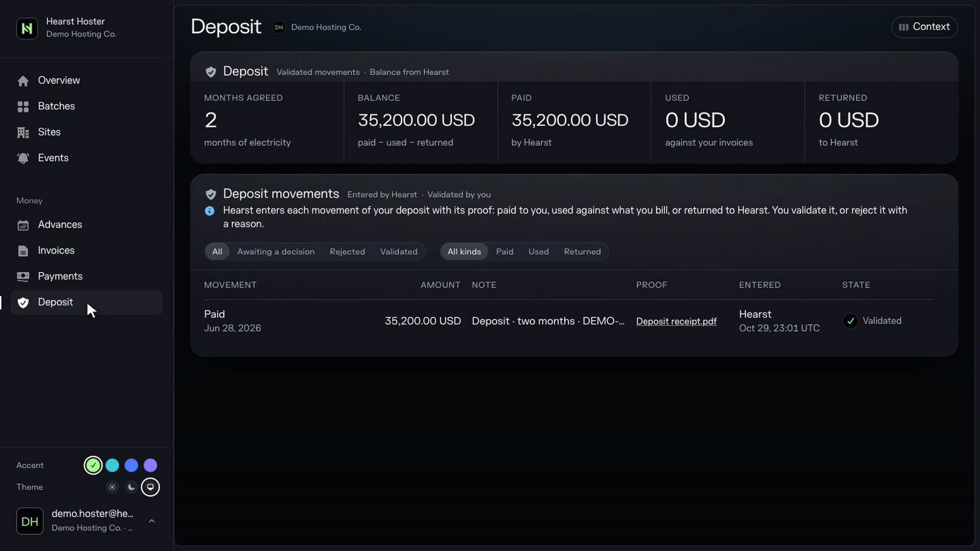The image size is (980, 551).
Task: Click the DH avatar at the sidebar bottom
Action: pyautogui.click(x=30, y=521)
